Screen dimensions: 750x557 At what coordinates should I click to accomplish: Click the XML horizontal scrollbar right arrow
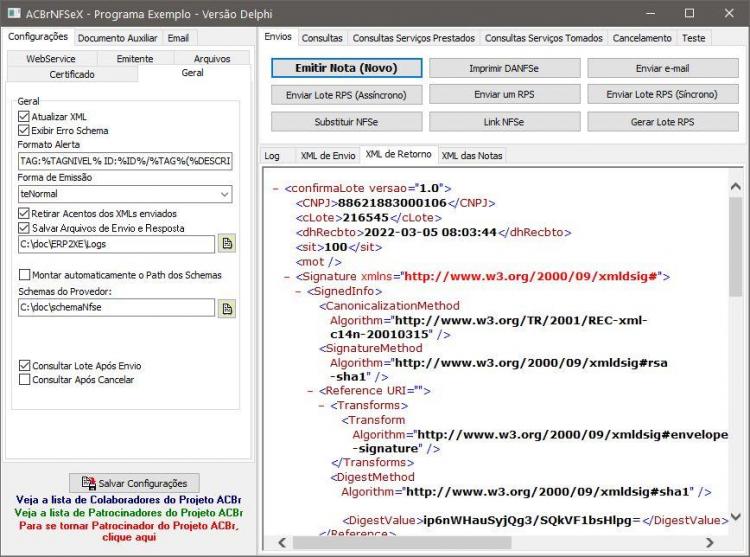point(710,543)
